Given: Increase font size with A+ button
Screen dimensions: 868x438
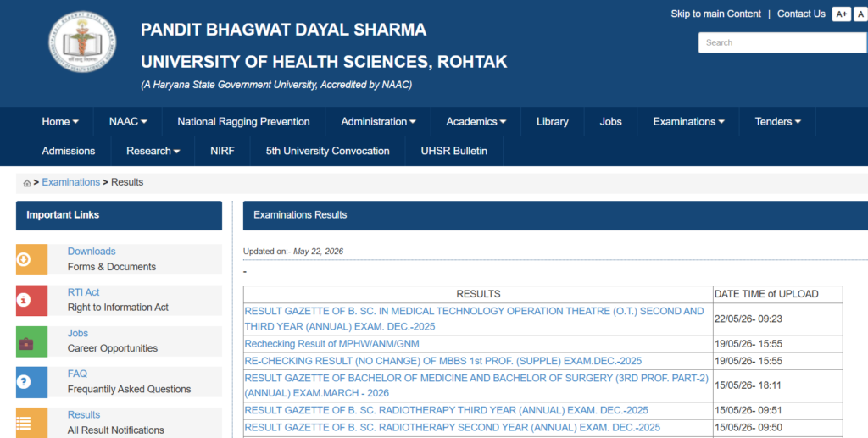Looking at the screenshot, I should pyautogui.click(x=842, y=14).
